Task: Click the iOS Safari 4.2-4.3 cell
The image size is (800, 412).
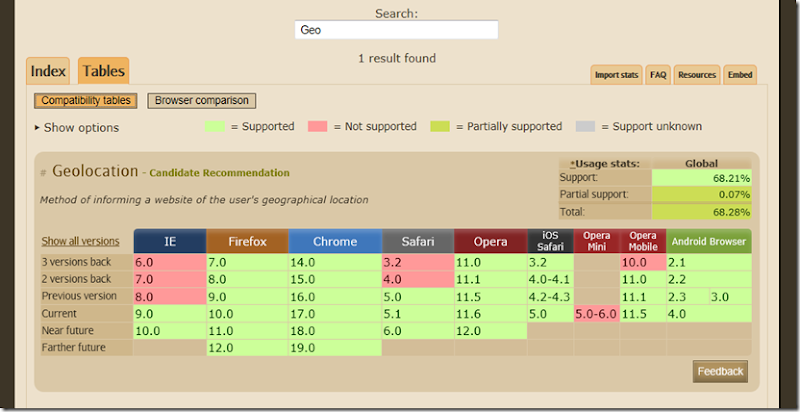Action: 550,296
